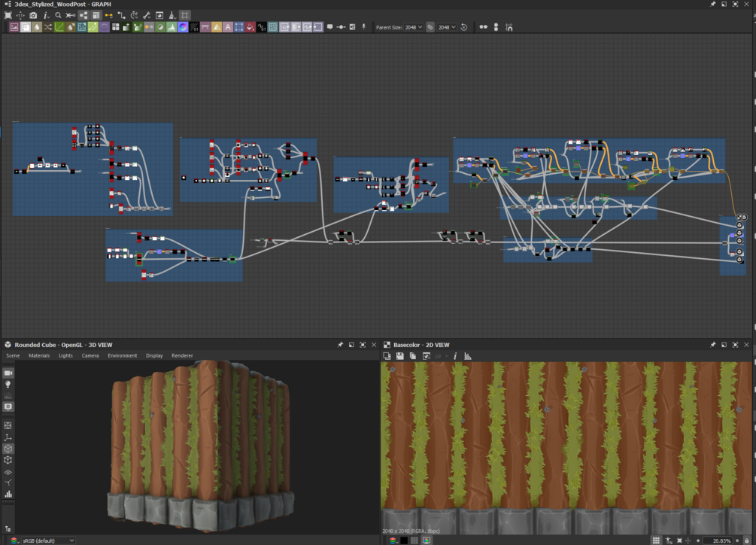Show 2D view info icon
Screen dimensions: 756x545
(x=455, y=356)
